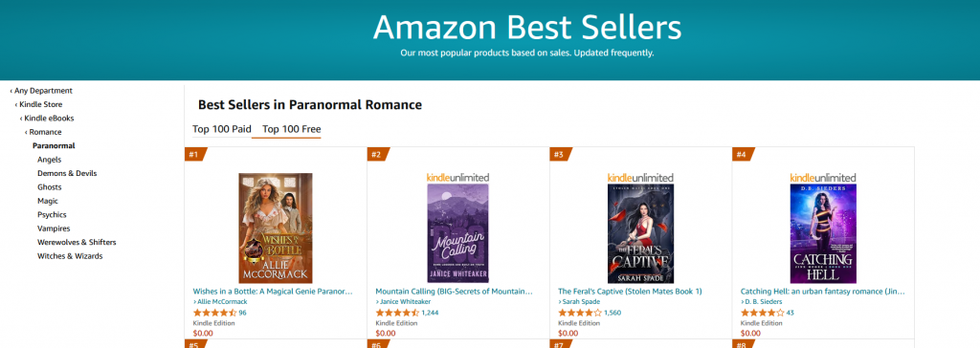Switch to the Top 100 Paid tab
The image size is (980, 348).
222,129
